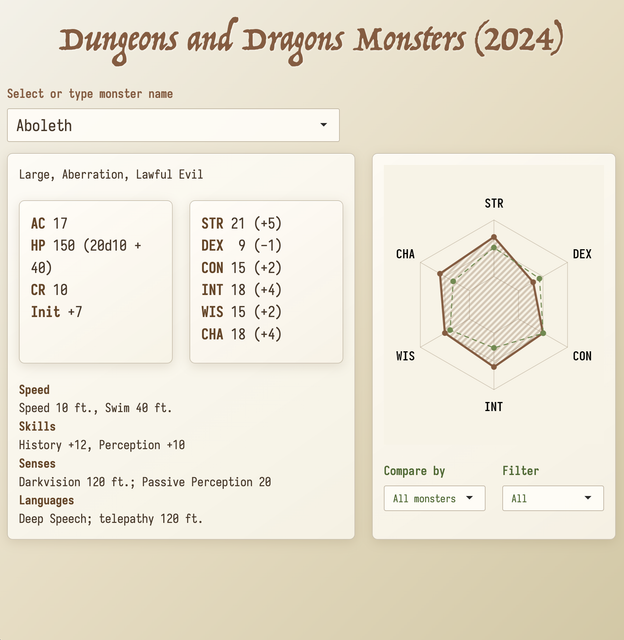Click the 'Compare by' label
Image resolution: width=624 pixels, height=640 pixels.
414,471
